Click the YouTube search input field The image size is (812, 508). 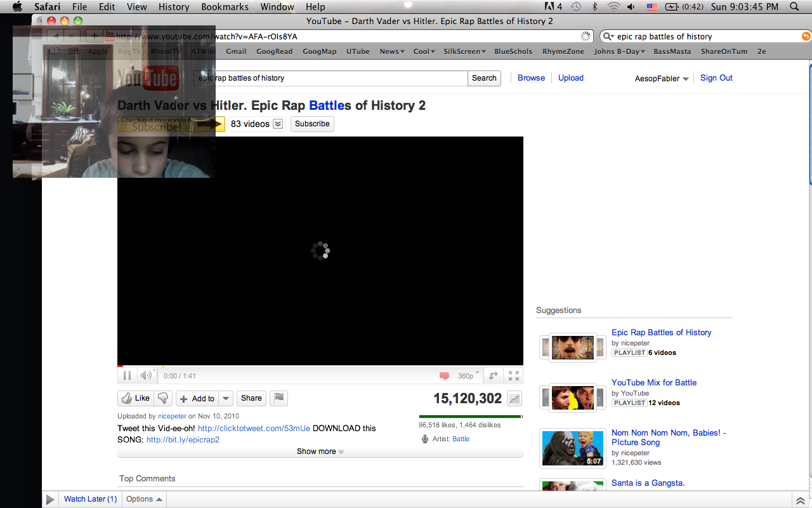pos(330,78)
